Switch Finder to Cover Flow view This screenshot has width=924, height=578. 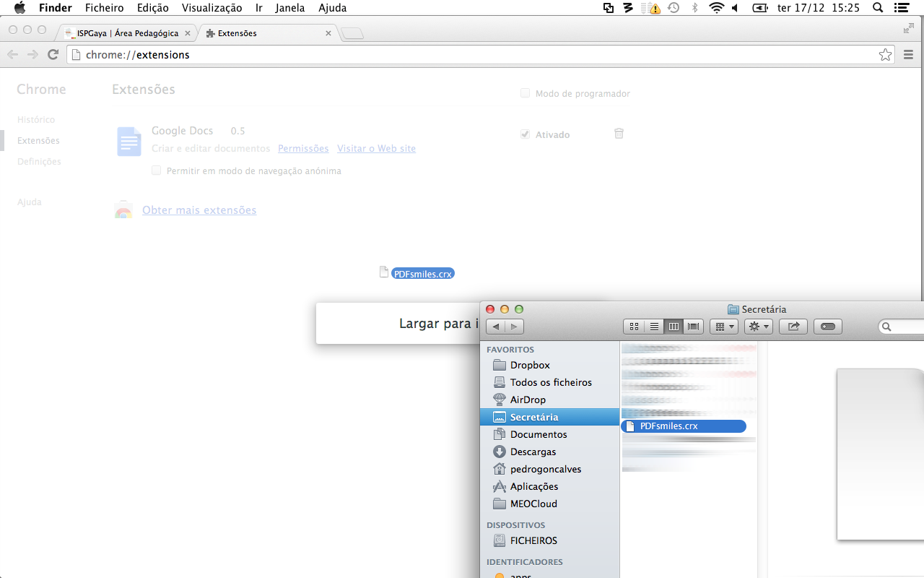pyautogui.click(x=694, y=327)
